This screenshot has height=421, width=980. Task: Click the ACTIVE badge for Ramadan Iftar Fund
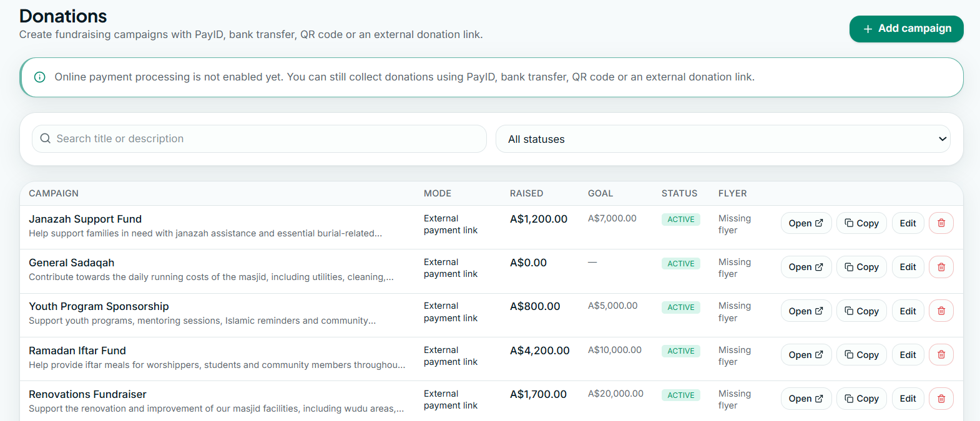click(x=681, y=351)
